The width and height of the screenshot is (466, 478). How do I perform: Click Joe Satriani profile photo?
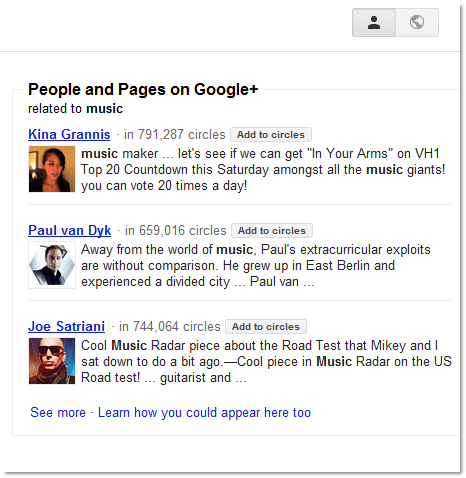coord(52,361)
